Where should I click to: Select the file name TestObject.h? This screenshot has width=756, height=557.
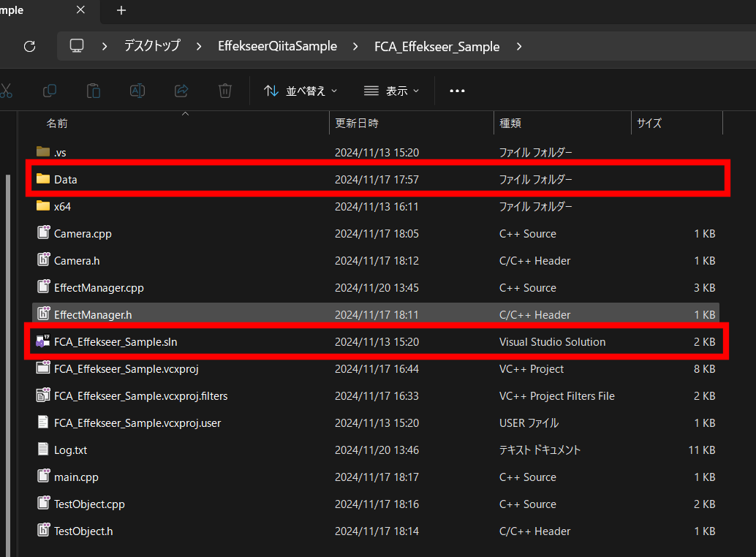pos(83,531)
